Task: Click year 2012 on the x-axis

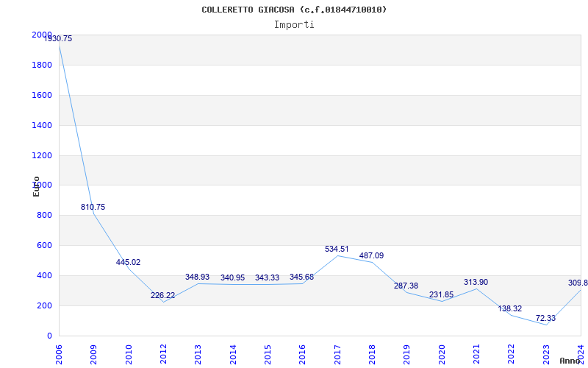Action: point(163,354)
